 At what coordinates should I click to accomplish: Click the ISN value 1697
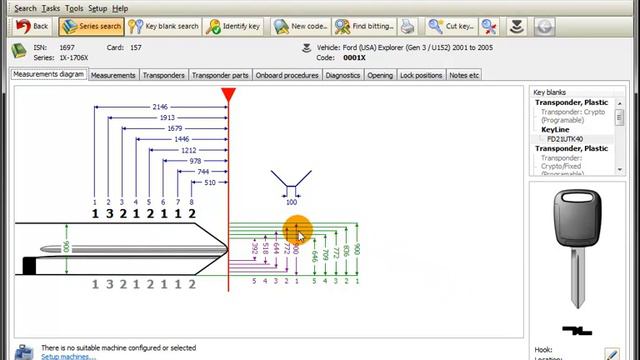[x=67, y=48]
